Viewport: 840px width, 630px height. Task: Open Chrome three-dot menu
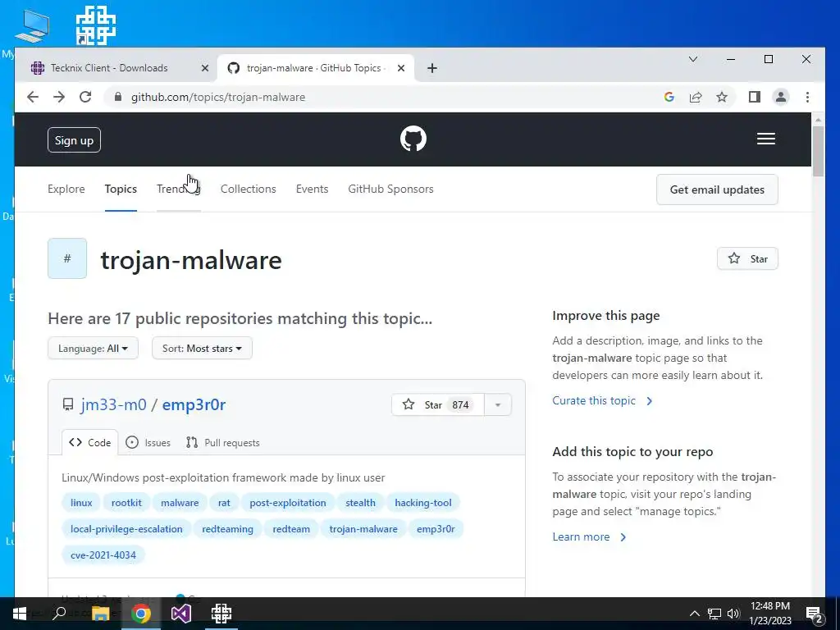[807, 97]
